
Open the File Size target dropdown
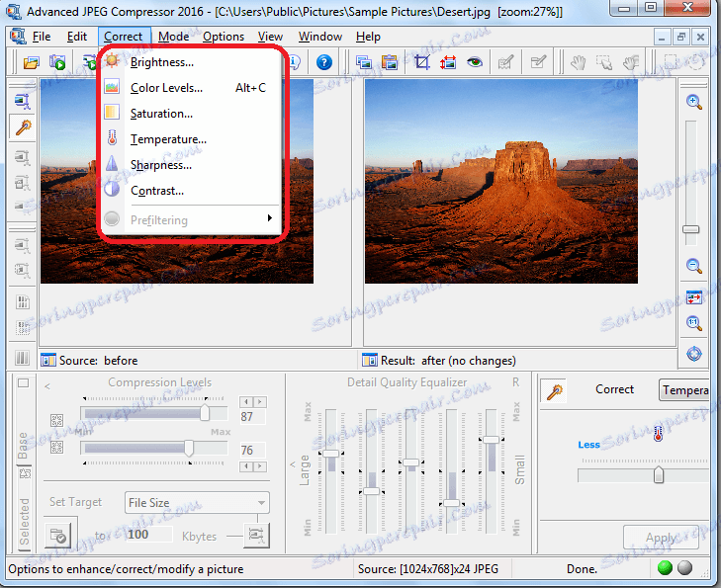(x=197, y=503)
